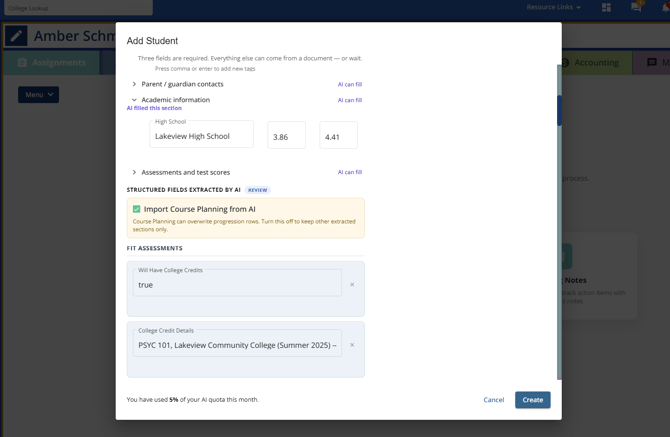Click AI can fill for Academic information
Viewport: 670px width, 437px height.
tap(350, 100)
